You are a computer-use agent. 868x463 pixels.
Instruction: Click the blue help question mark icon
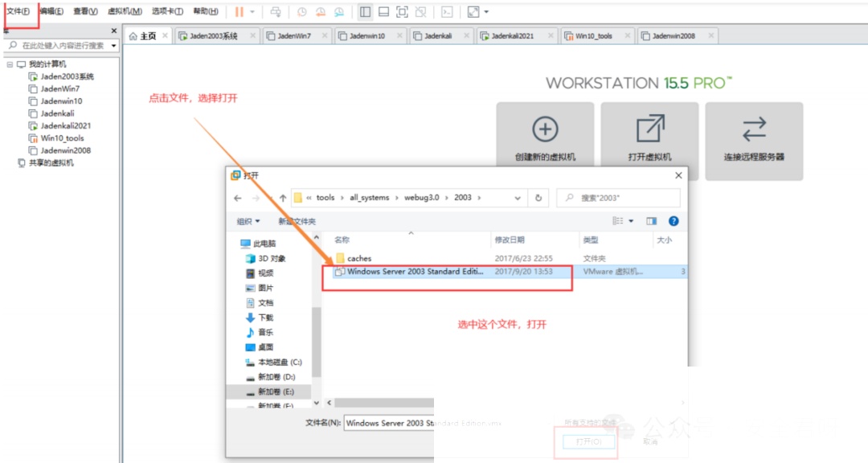pyautogui.click(x=674, y=222)
